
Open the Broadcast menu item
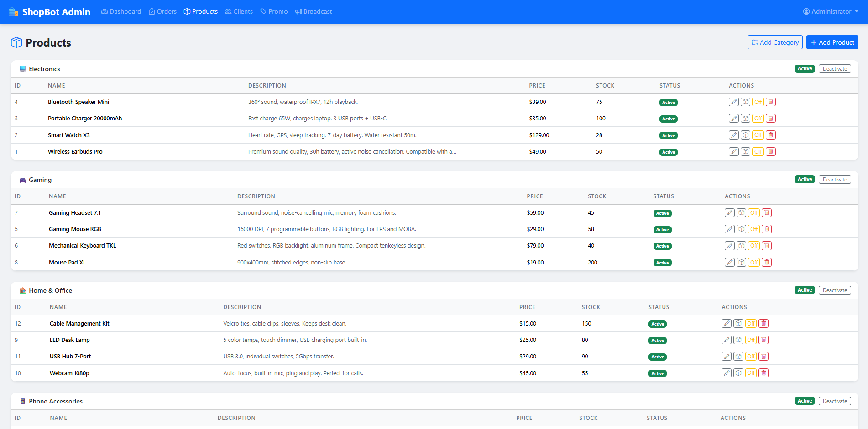point(314,11)
